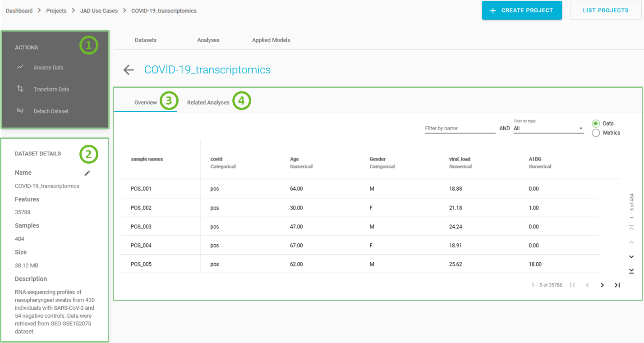This screenshot has height=343, width=644.
Task: Click the Create Project button
Action: (x=522, y=10)
